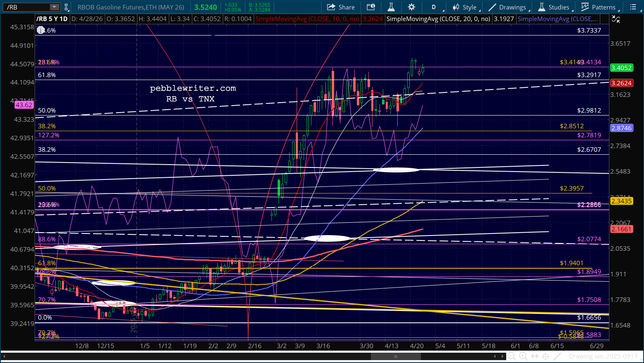Viewport: 644px width, 363px height.
Task: Click the B: 3.5265 bid quote
Action: (259, 5)
